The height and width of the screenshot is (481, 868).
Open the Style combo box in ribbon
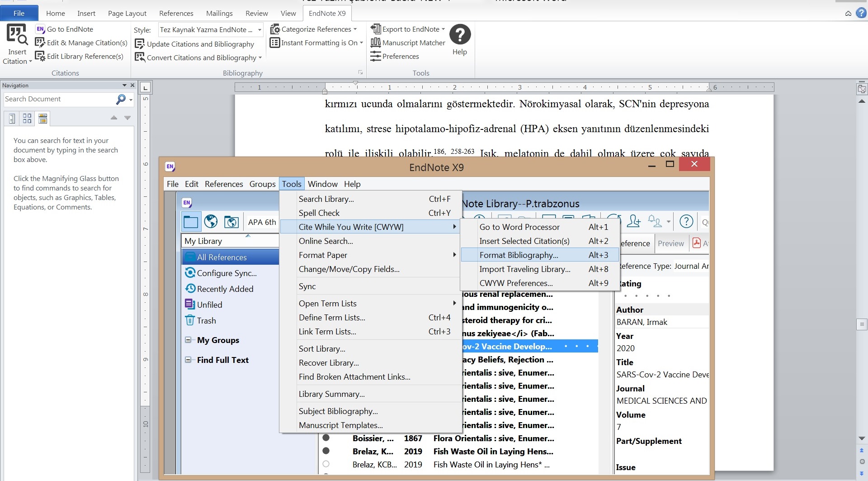[x=211, y=29]
